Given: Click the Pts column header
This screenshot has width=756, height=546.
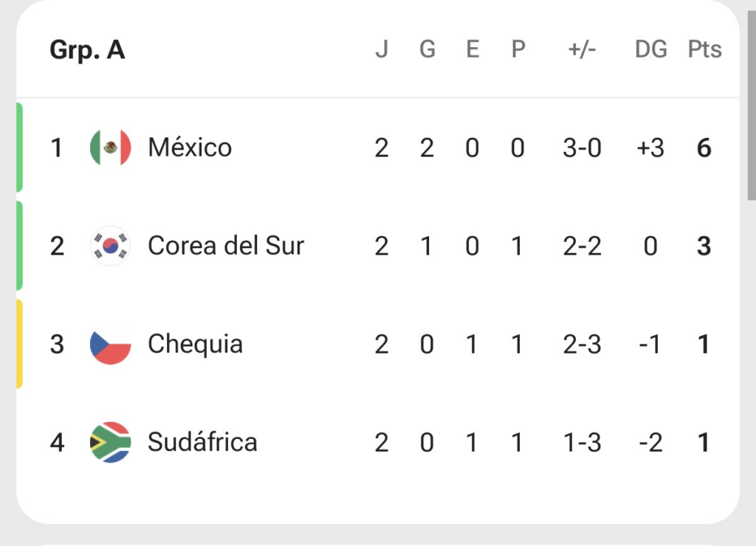Looking at the screenshot, I should point(704,49).
